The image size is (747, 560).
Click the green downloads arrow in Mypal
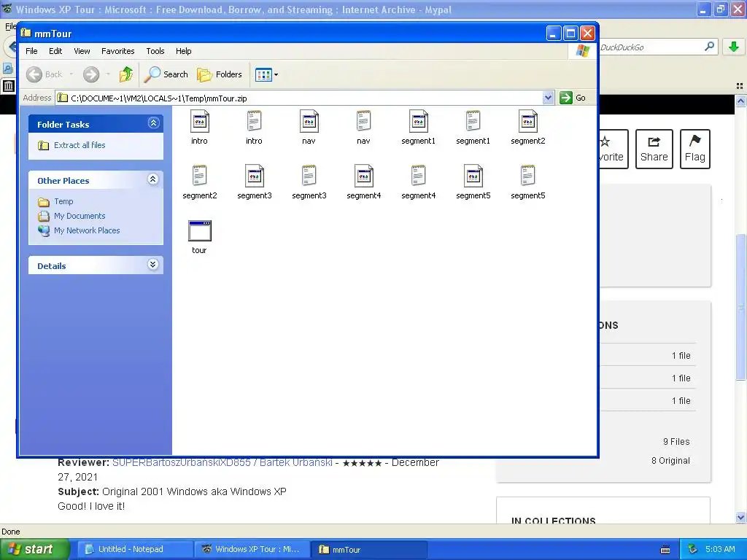pyautogui.click(x=734, y=47)
